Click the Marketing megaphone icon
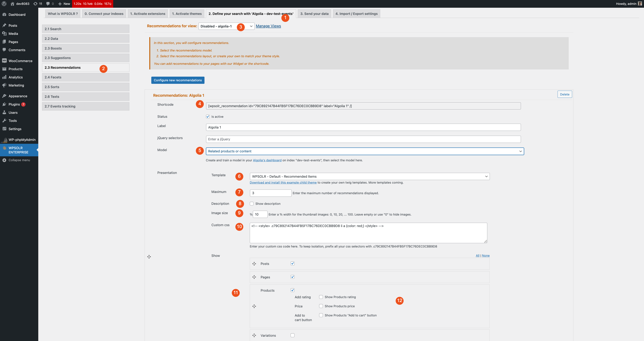The image size is (644, 341). pyautogui.click(x=4, y=85)
